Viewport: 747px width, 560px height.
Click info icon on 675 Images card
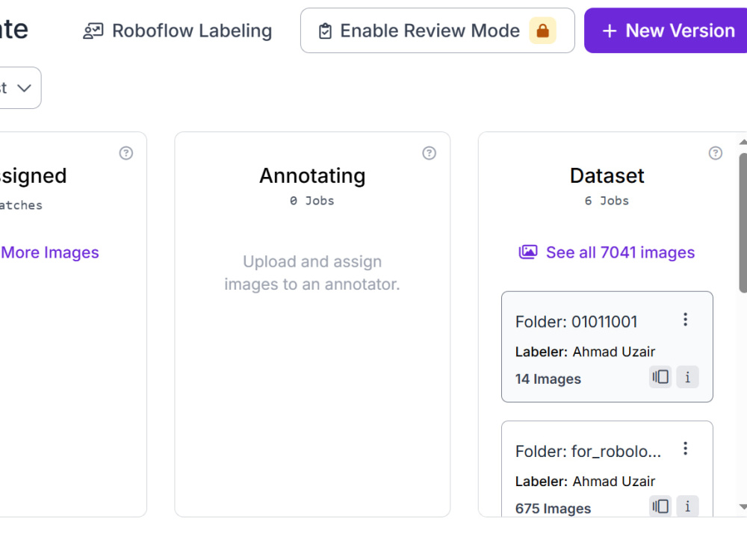click(x=687, y=506)
